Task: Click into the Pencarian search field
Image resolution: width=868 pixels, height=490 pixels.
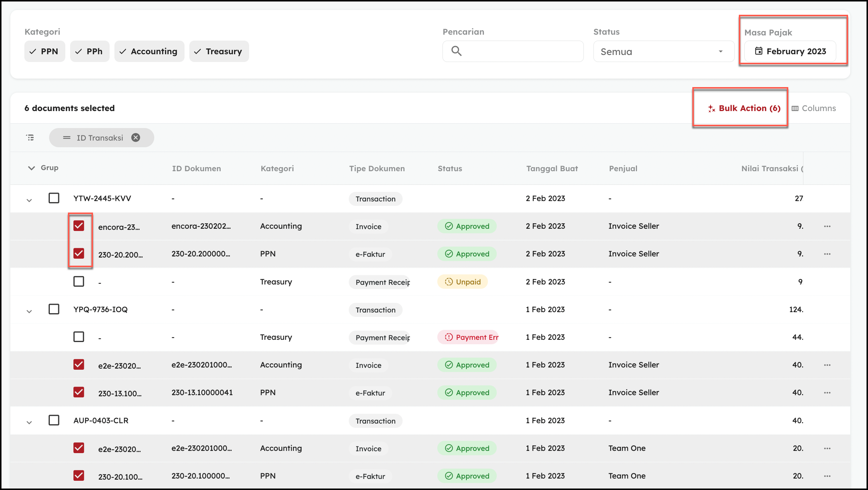Action: click(x=520, y=51)
